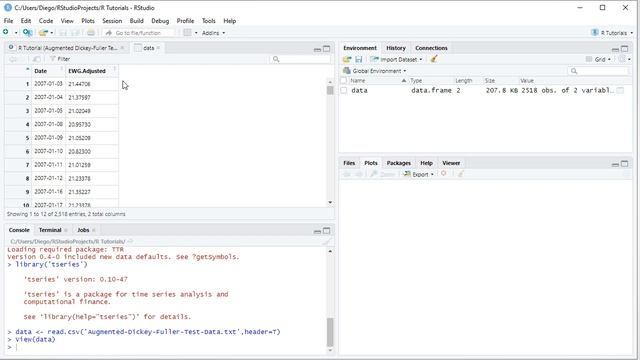The image size is (640, 360).
Task: Maximize the Environment pane
Action: 624,49
